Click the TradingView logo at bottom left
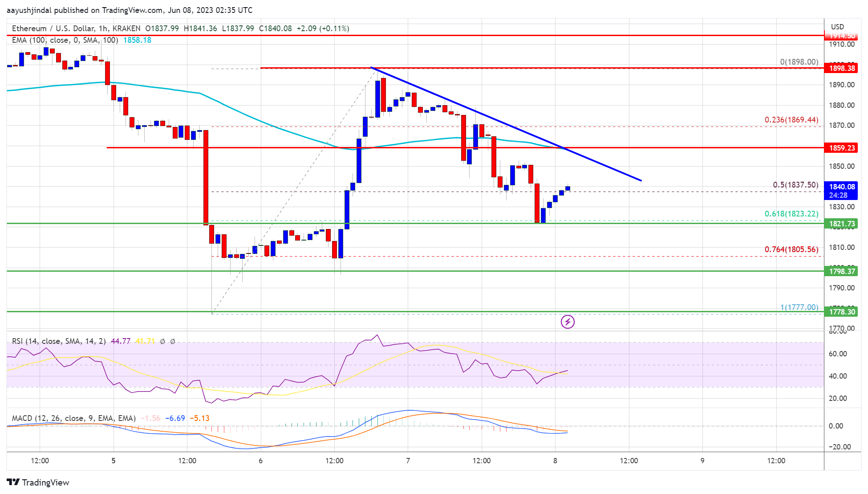This screenshot has height=494, width=868. (x=38, y=482)
